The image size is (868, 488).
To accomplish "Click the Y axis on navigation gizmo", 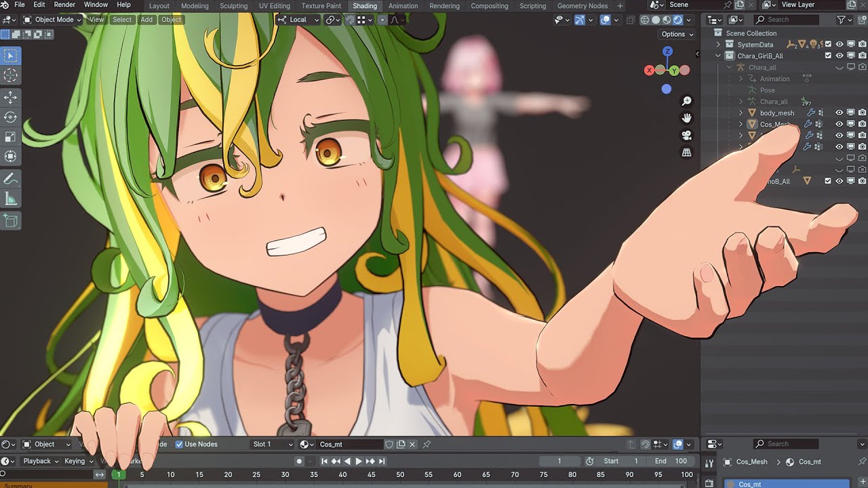I will click(x=674, y=70).
